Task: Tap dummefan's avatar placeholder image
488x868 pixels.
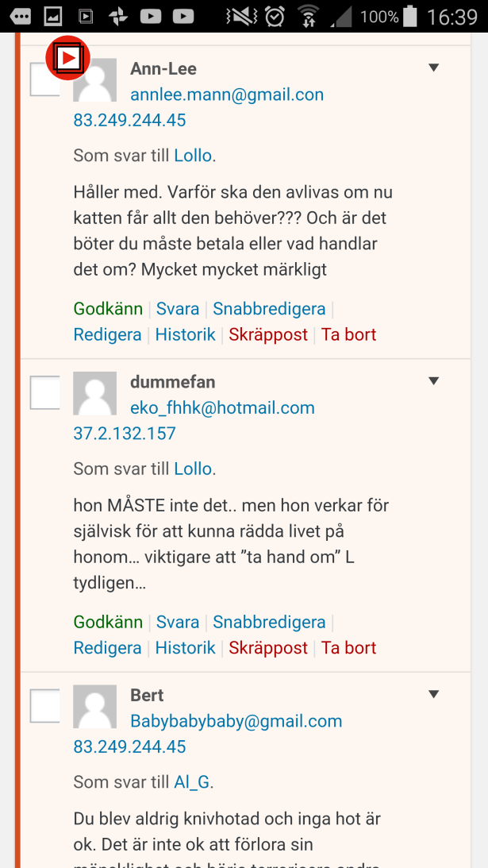Action: (x=94, y=393)
